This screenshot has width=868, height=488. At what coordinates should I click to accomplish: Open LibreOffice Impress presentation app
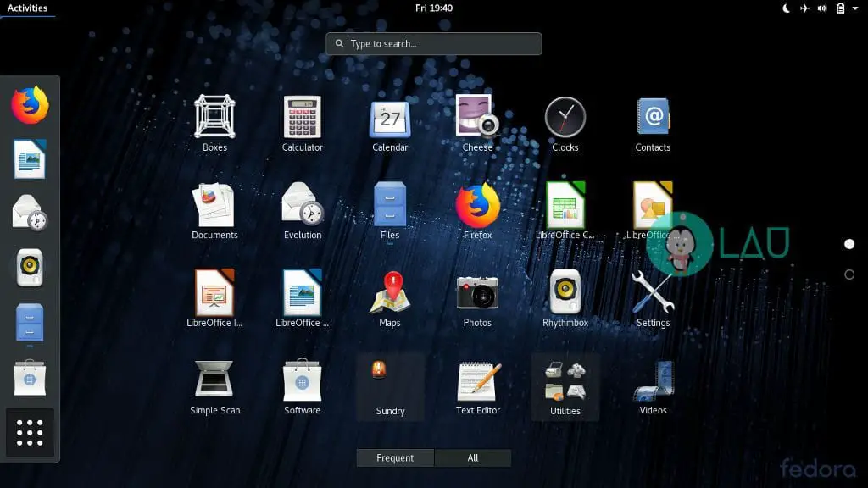(214, 298)
